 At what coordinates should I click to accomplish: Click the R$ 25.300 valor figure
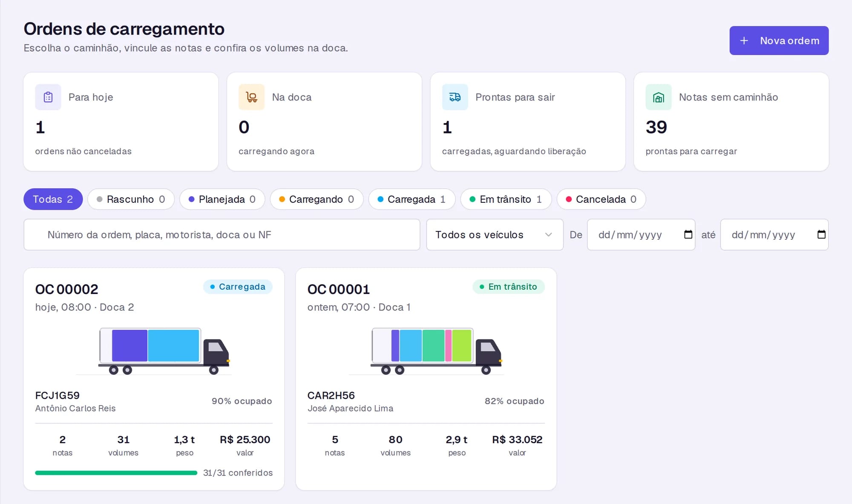[x=245, y=439]
